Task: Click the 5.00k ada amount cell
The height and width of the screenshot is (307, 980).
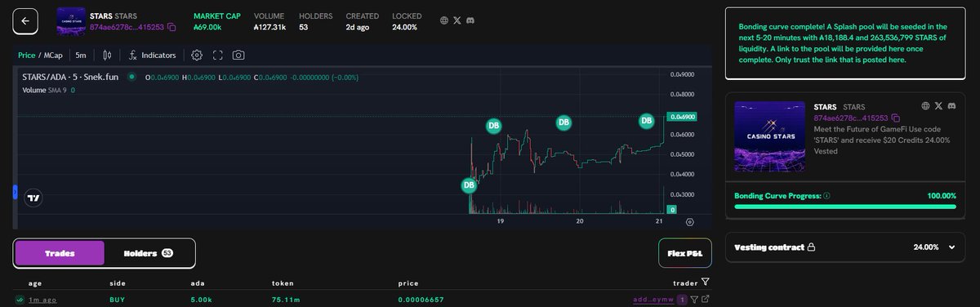Action: pyautogui.click(x=202, y=300)
